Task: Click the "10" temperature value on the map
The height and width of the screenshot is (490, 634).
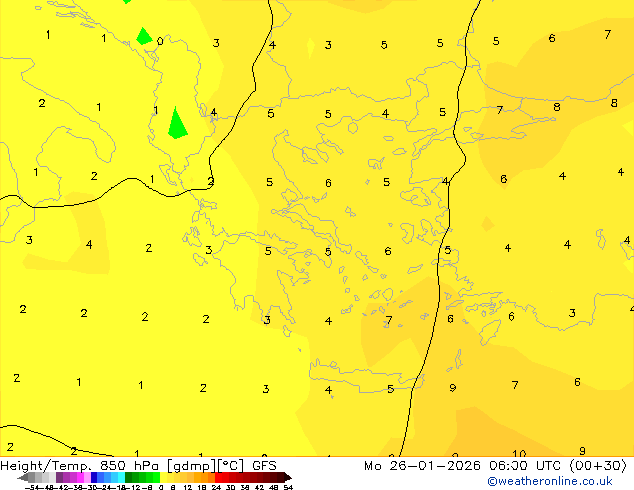Action: coord(519,453)
